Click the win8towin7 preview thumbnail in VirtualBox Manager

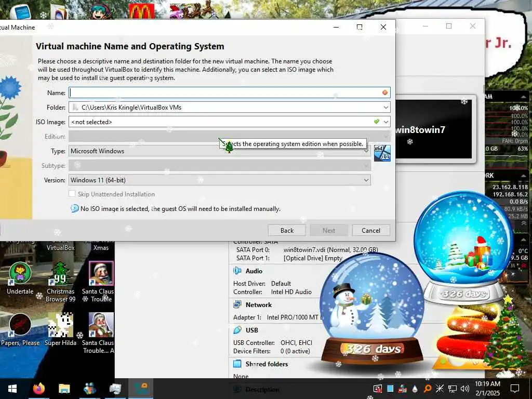[x=434, y=129]
